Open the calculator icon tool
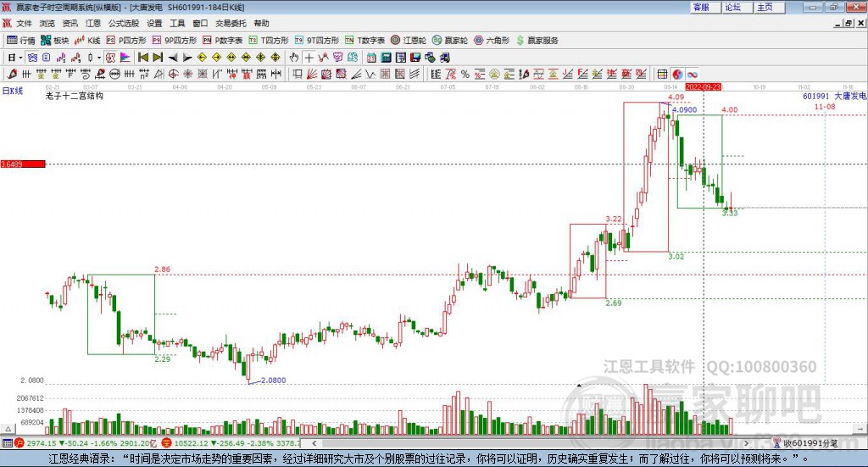The width and height of the screenshot is (868, 467). [386, 58]
